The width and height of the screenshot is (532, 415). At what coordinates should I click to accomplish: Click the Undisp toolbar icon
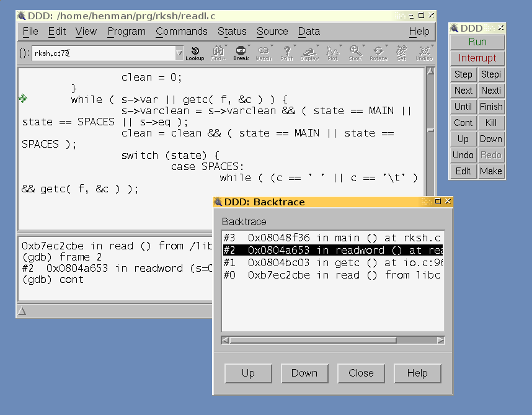tap(424, 53)
